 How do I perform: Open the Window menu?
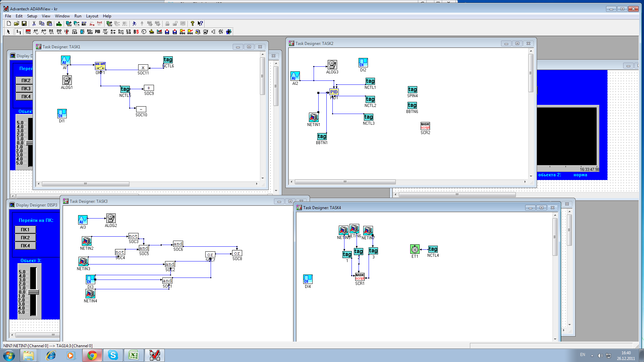(62, 16)
